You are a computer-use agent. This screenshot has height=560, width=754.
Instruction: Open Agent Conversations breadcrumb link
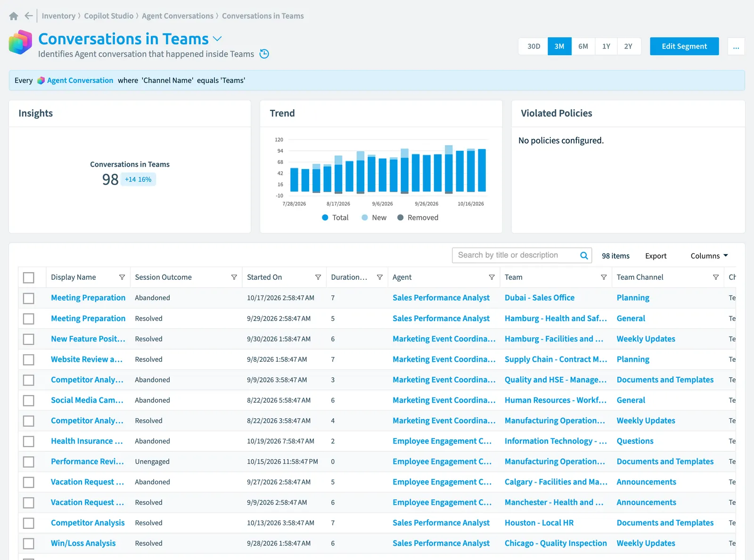click(x=178, y=16)
